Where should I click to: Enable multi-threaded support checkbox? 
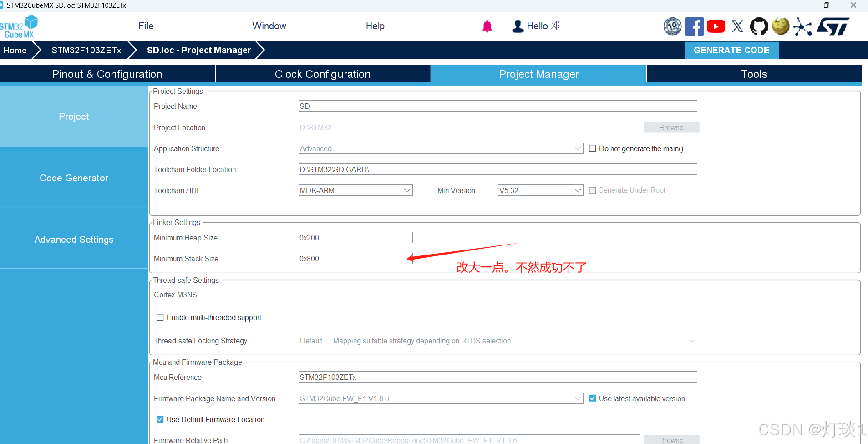coord(160,317)
